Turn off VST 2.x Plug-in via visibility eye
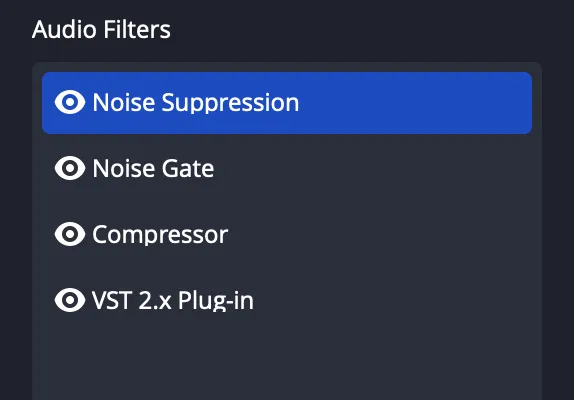This screenshot has width=574, height=400. click(x=70, y=300)
